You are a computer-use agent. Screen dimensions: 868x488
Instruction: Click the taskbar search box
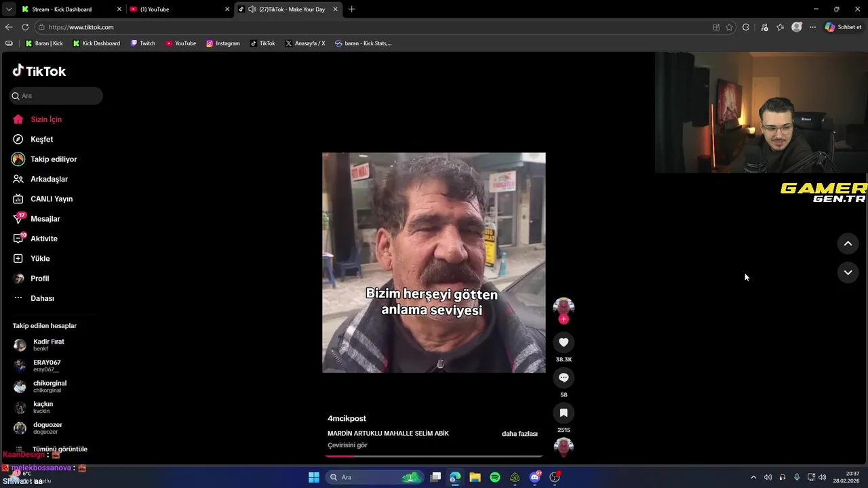[x=375, y=477]
